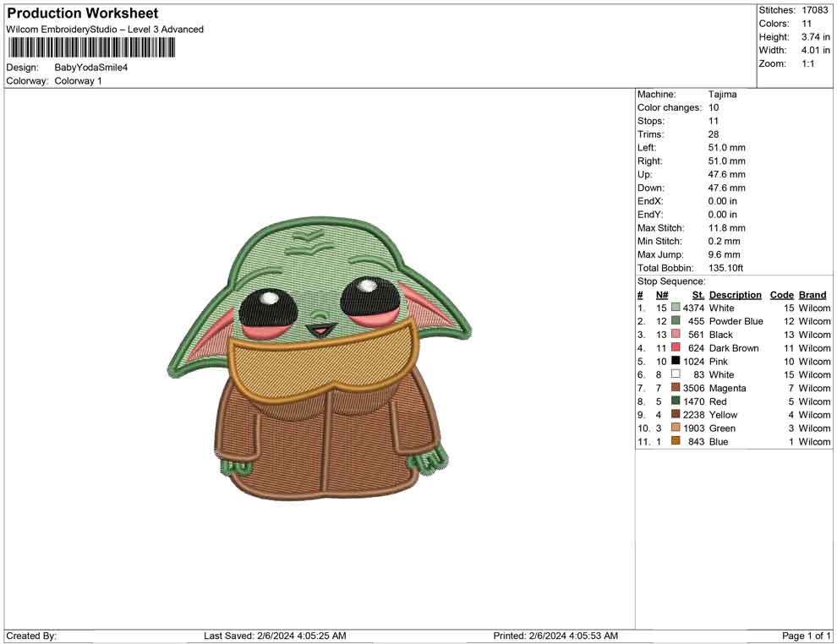837x644 pixels.
Task: Click the color swatch beside 4374 White
Action: (676, 308)
